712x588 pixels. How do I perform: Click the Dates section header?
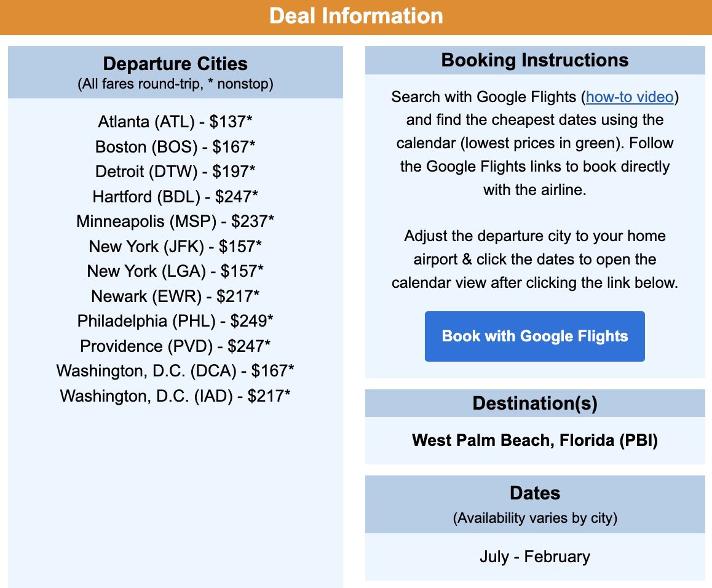pyautogui.click(x=534, y=493)
